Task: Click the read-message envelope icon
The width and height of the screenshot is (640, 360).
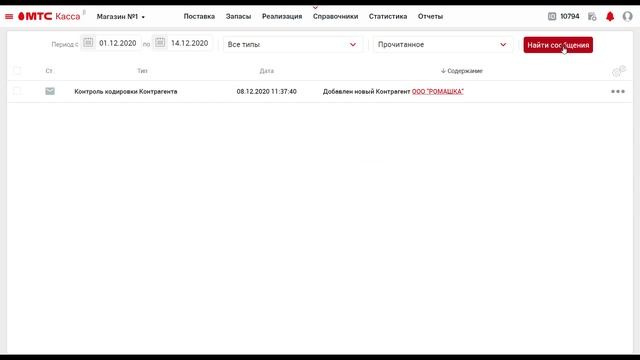Action: pos(50,91)
